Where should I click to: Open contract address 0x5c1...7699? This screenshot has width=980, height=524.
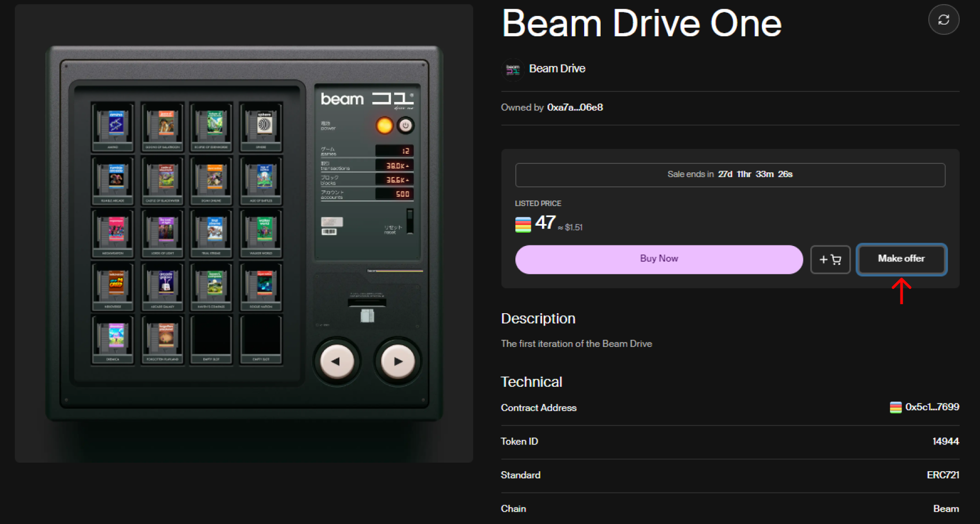click(932, 407)
